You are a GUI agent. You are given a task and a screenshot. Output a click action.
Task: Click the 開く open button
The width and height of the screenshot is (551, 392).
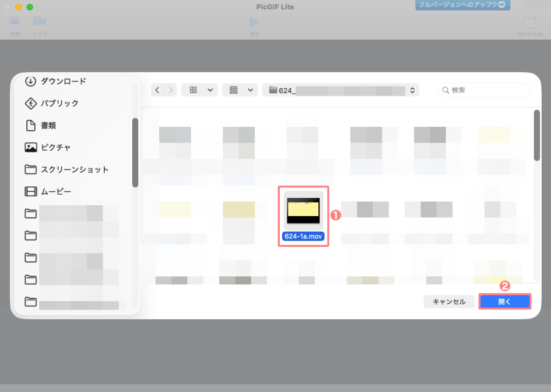(x=504, y=301)
